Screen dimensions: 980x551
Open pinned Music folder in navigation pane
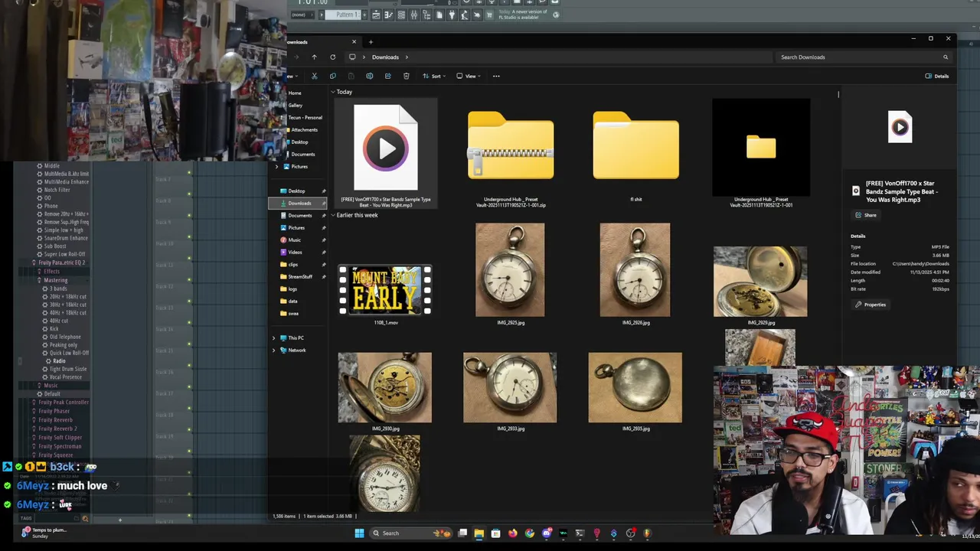[290, 240]
